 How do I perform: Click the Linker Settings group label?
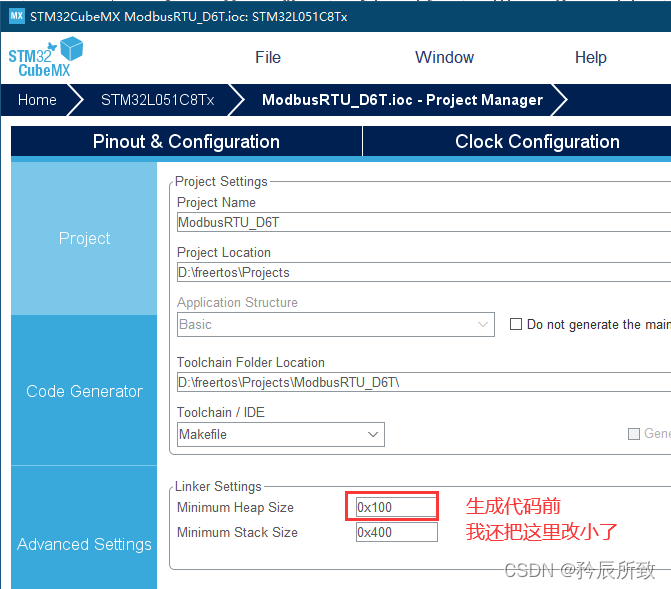tap(218, 486)
